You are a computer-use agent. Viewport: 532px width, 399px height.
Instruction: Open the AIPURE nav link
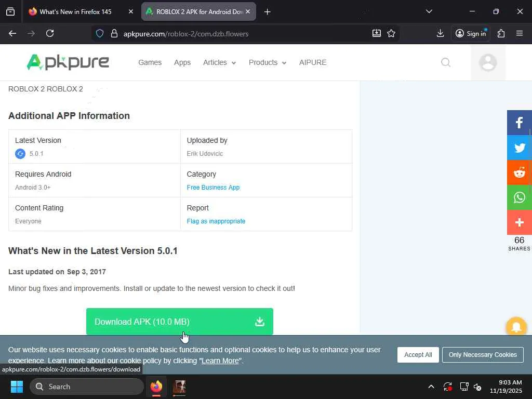pos(313,62)
